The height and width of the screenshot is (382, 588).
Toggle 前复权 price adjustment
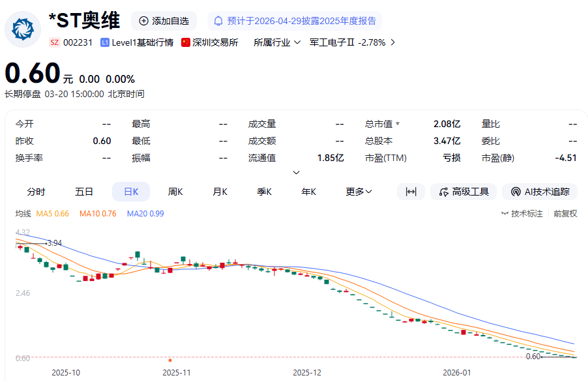tap(565, 213)
